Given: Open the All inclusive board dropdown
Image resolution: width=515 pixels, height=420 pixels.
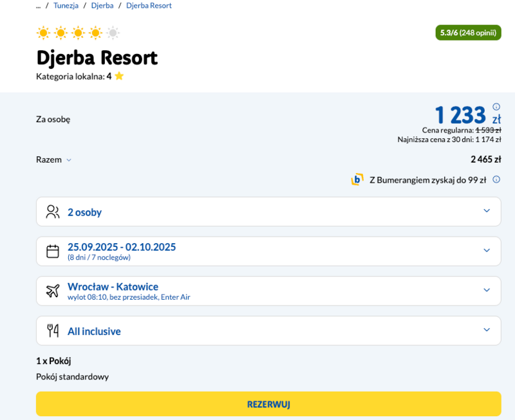Looking at the screenshot, I should click(268, 331).
